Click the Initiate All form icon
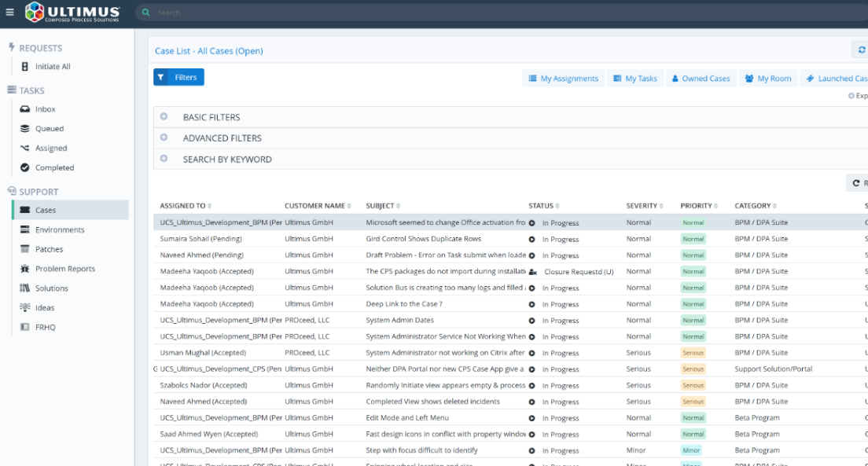 (x=25, y=67)
